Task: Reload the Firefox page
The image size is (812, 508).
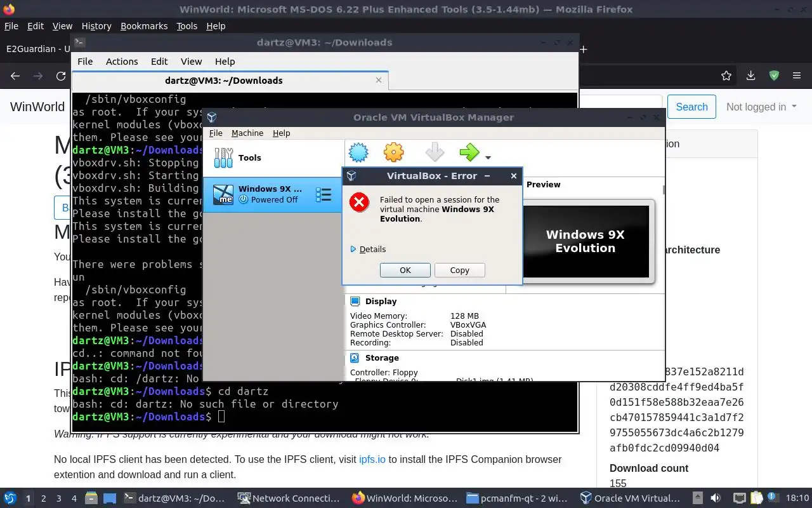Action: 61,76
